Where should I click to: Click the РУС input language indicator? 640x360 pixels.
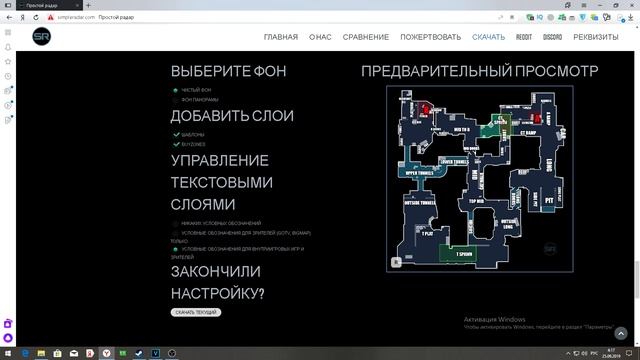click(594, 353)
